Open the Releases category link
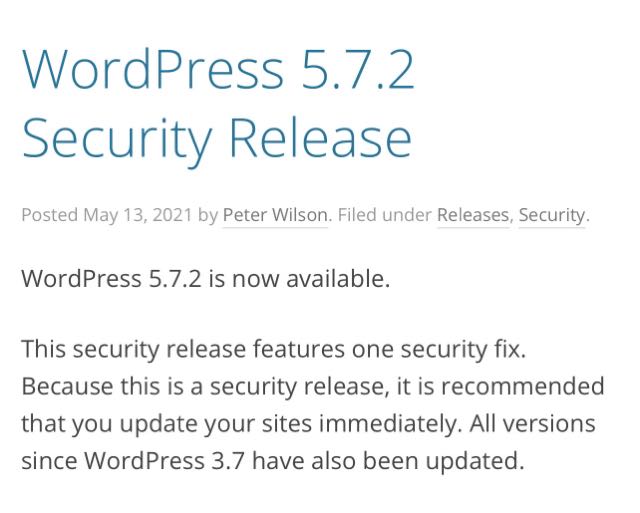Screen dimensions: 640x513 pyautogui.click(x=473, y=215)
